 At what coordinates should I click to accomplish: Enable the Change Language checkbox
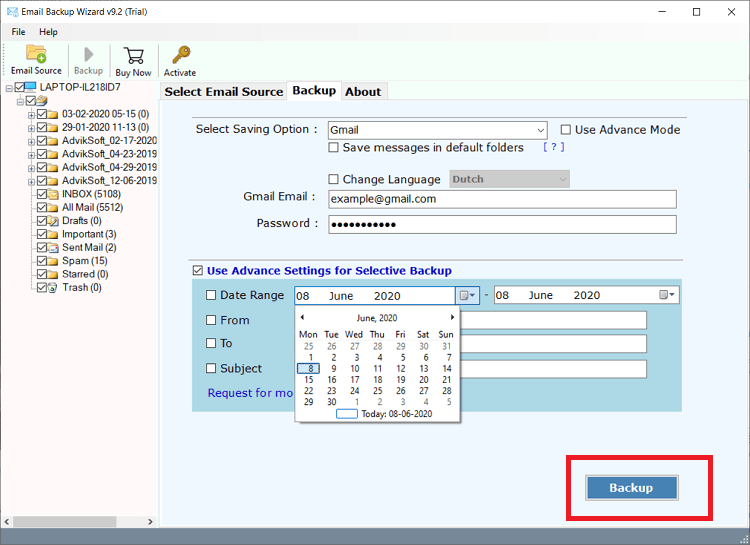click(333, 179)
